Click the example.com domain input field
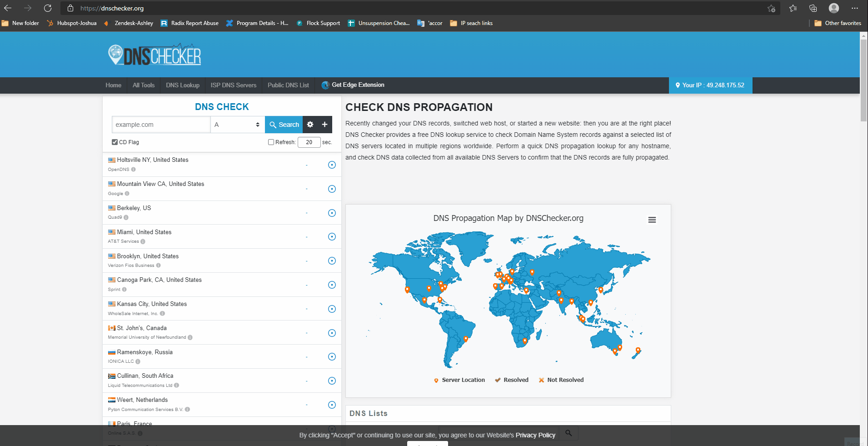This screenshot has height=446, width=868. point(161,124)
